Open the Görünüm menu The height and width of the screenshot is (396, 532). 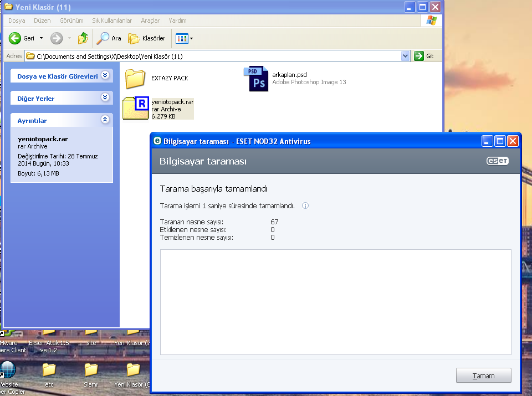[x=71, y=20]
